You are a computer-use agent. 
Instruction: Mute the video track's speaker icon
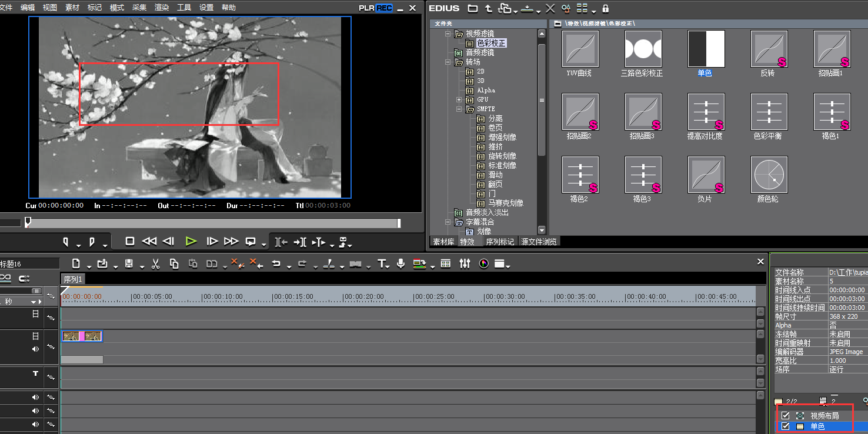(x=36, y=349)
